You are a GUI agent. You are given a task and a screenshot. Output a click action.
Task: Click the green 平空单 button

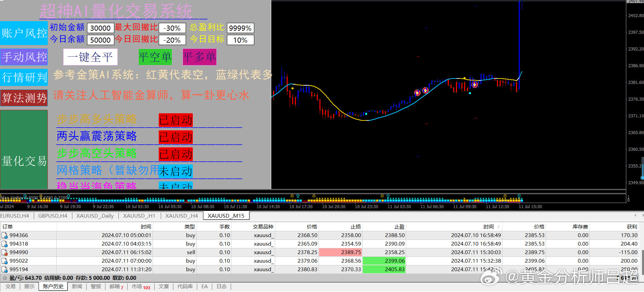[x=155, y=57]
